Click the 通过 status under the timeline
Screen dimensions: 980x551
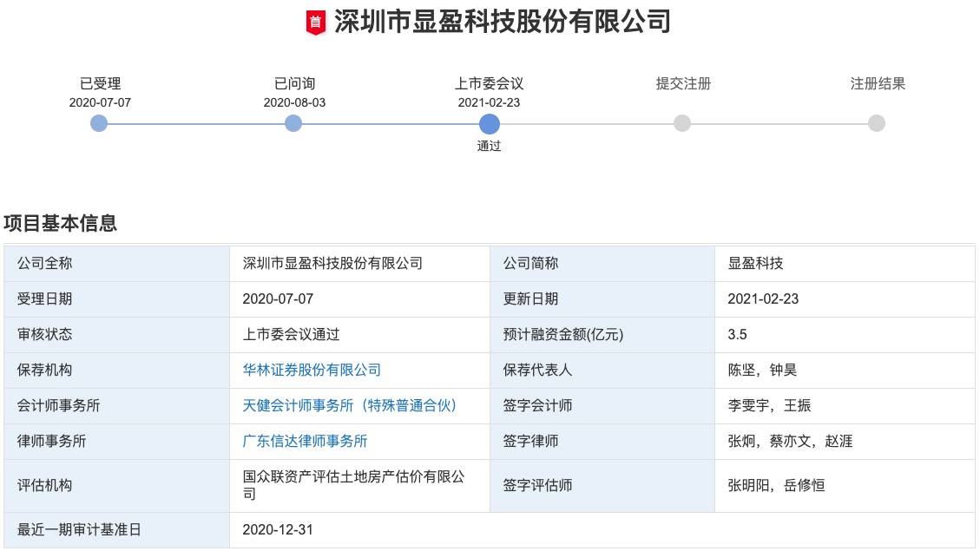tap(489, 146)
